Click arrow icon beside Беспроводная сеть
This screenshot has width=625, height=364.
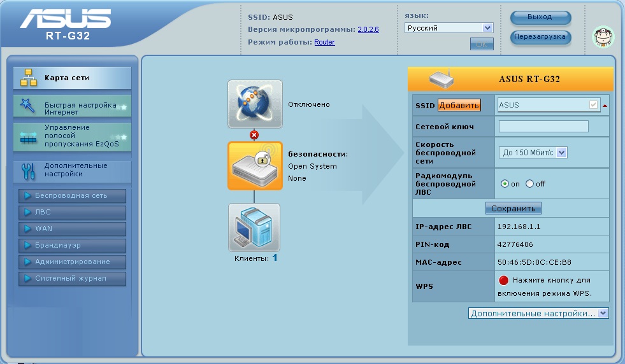click(x=27, y=195)
